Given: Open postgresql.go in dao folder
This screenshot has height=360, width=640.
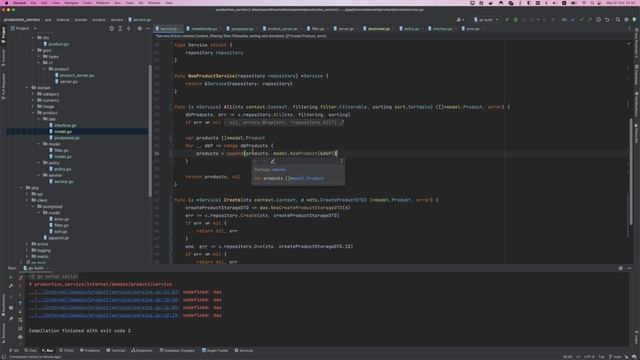Looking at the screenshot, I should [x=67, y=138].
